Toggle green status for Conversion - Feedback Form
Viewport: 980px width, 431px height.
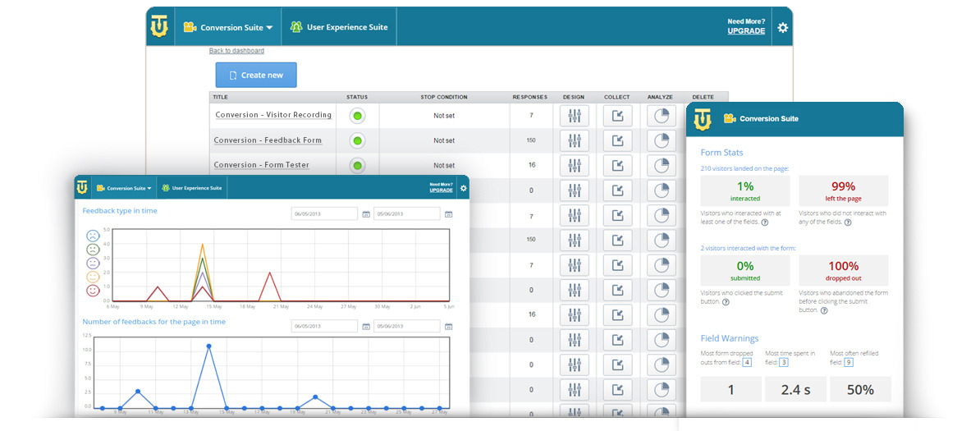click(x=357, y=140)
